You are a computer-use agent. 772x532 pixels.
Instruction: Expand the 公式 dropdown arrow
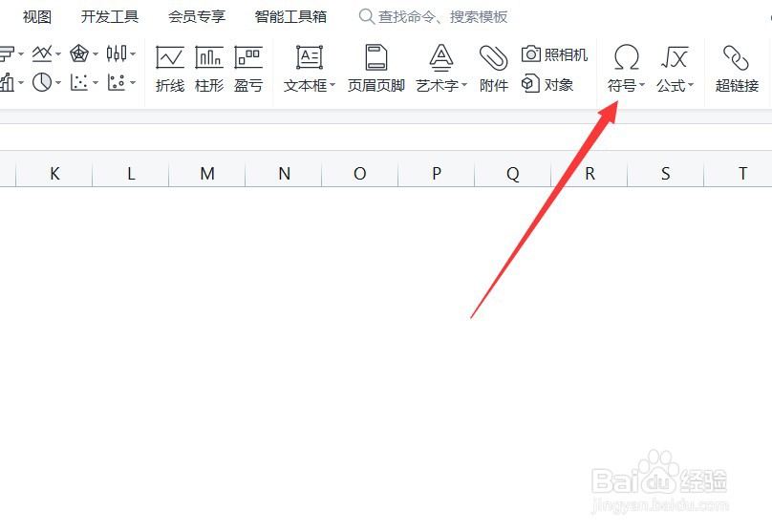pos(690,85)
